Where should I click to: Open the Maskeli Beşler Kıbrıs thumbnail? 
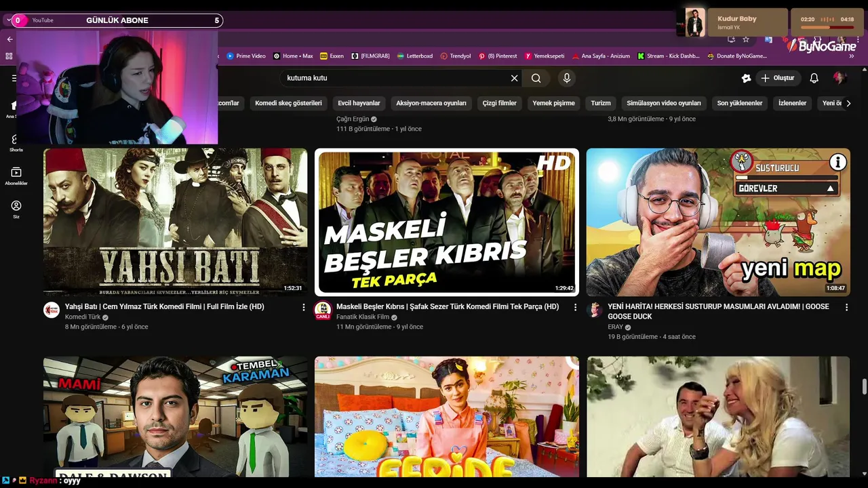tap(447, 222)
